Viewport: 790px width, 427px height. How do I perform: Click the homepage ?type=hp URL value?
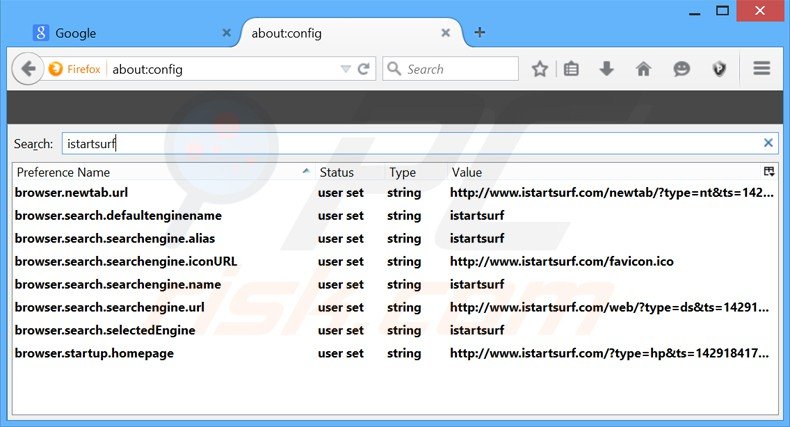pos(610,353)
